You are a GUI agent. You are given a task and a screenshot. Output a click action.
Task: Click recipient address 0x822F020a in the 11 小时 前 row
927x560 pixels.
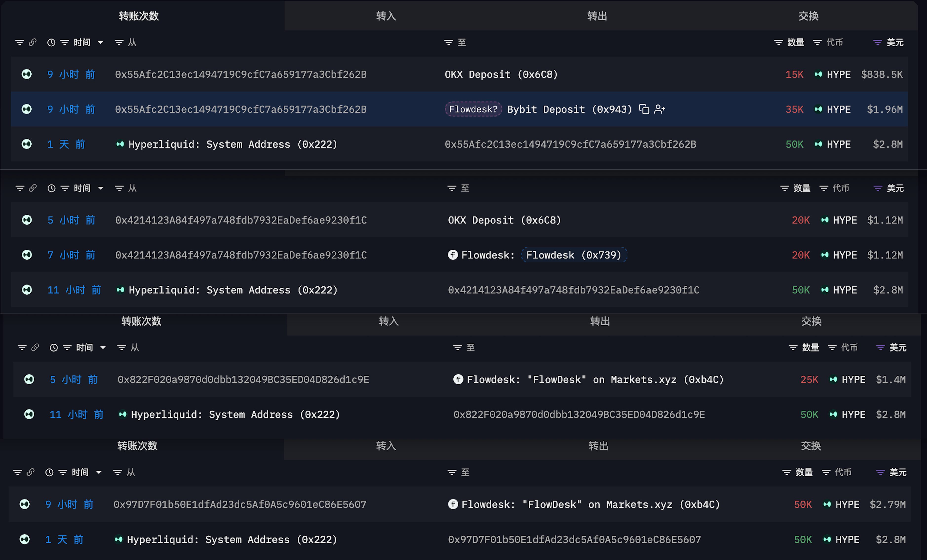[x=579, y=414]
